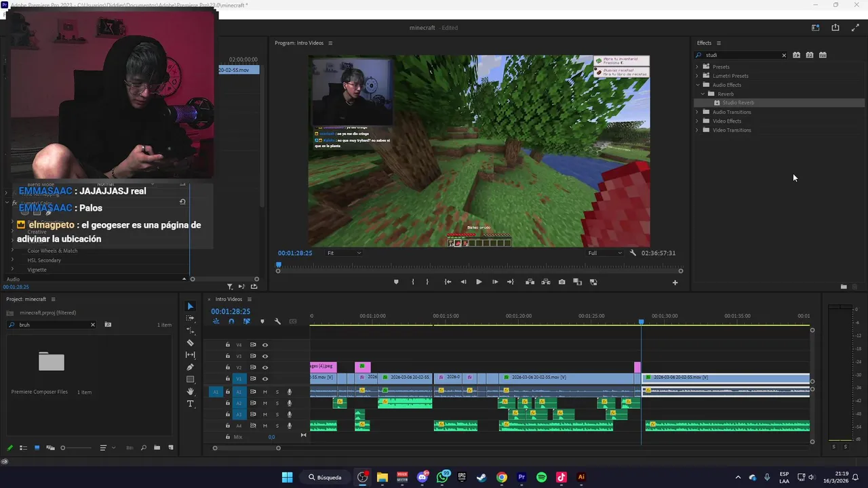Switch Project panel to icon view

coord(37,448)
